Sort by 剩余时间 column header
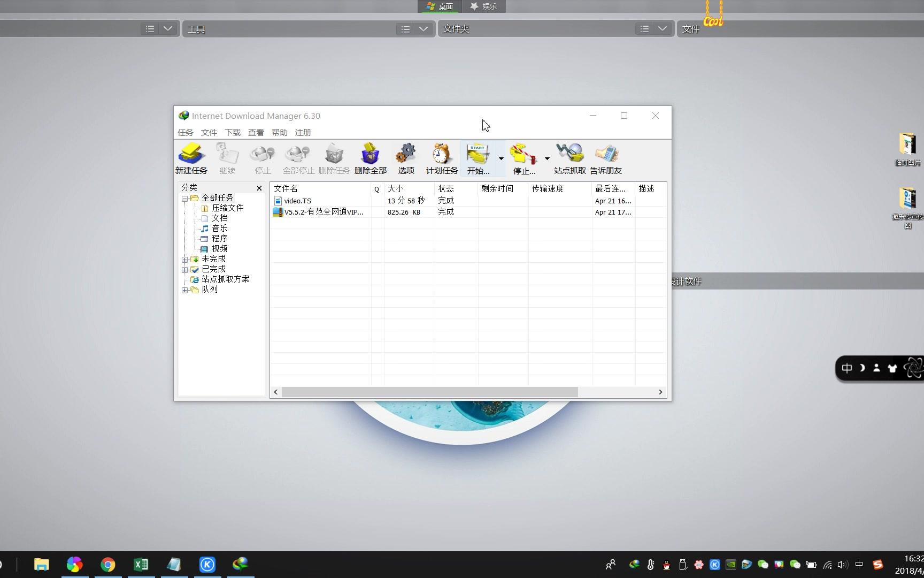 click(x=503, y=188)
